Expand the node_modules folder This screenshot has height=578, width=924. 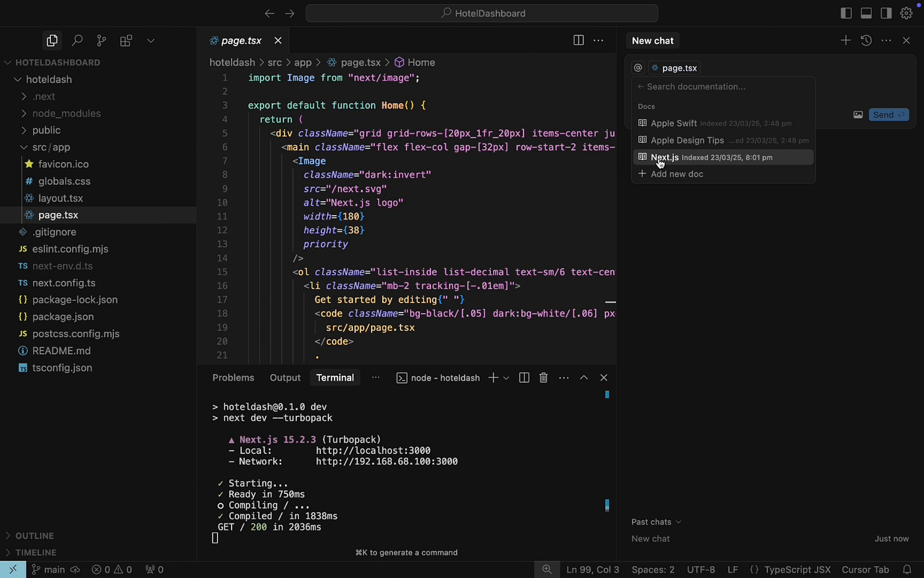pos(66,113)
